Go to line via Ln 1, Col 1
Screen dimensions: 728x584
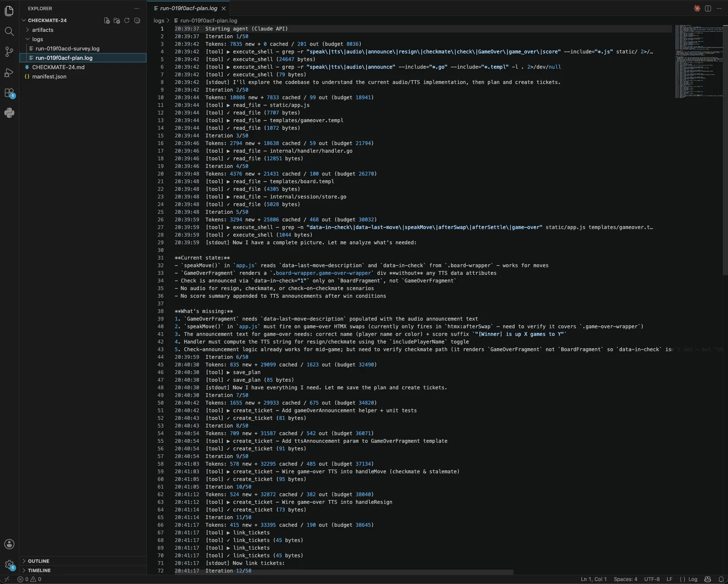(594, 579)
